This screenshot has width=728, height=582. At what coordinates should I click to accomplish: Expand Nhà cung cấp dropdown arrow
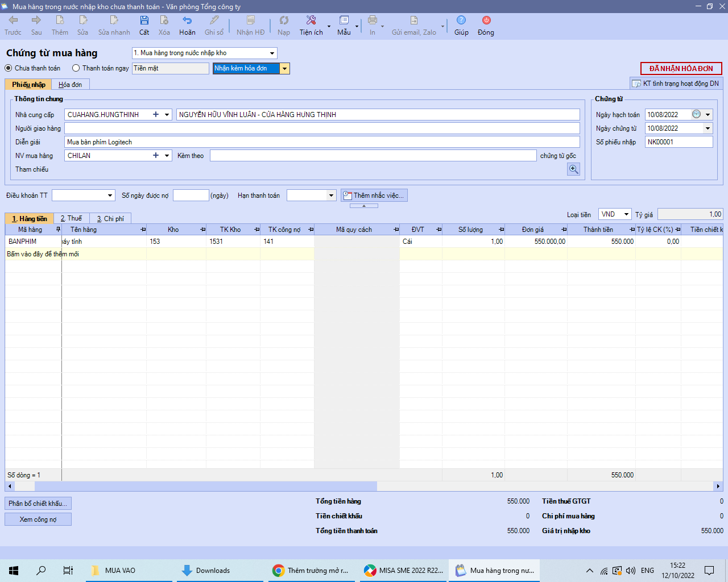click(167, 115)
